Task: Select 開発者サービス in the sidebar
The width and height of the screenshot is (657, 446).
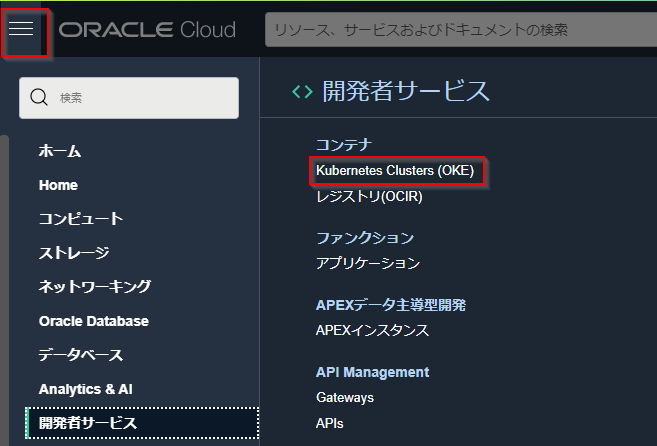Action: click(88, 422)
